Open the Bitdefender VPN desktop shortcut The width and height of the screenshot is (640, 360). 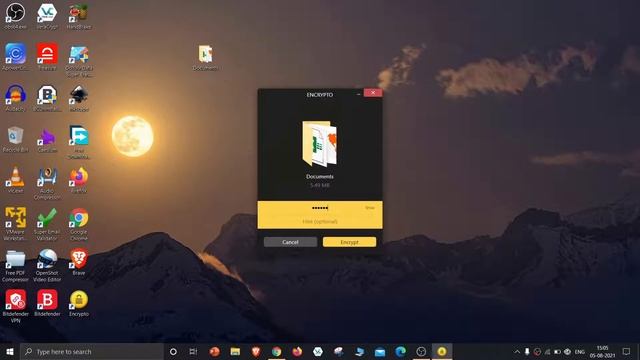16,306
